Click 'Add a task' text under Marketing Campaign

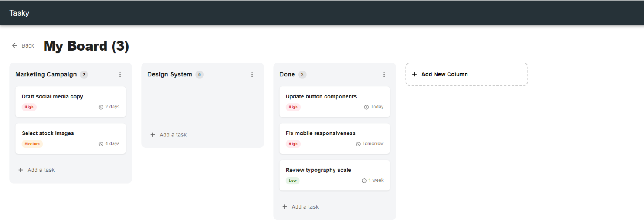41,170
